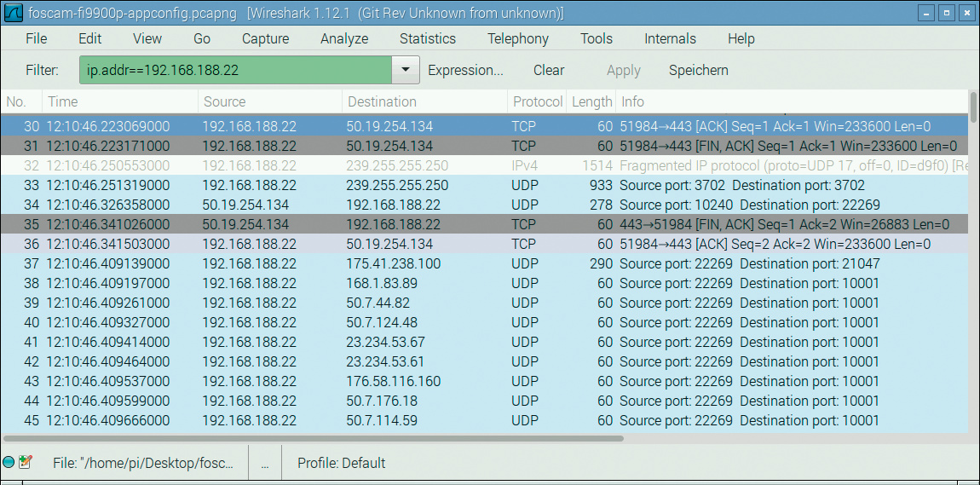This screenshot has height=485, width=980.
Task: Open the Telephony menu
Action: pos(518,38)
